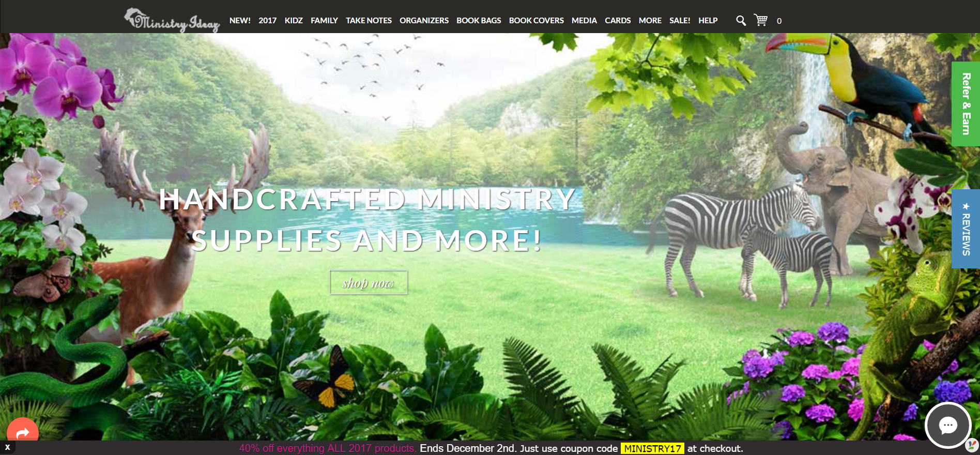Screen dimensions: 980x455
Task: Navigate to TAKE NOTES
Action: pos(369,21)
